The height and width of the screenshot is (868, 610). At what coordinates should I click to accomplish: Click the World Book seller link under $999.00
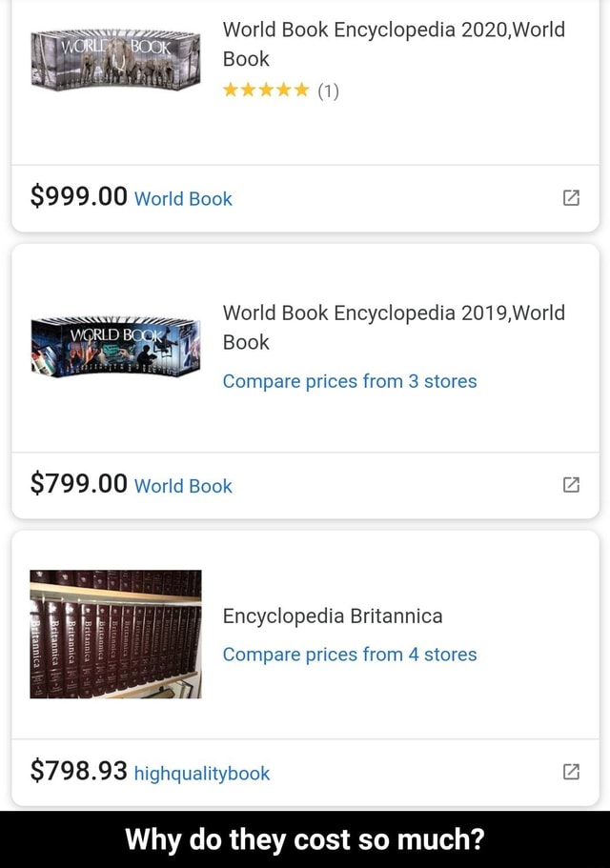pyautogui.click(x=182, y=199)
